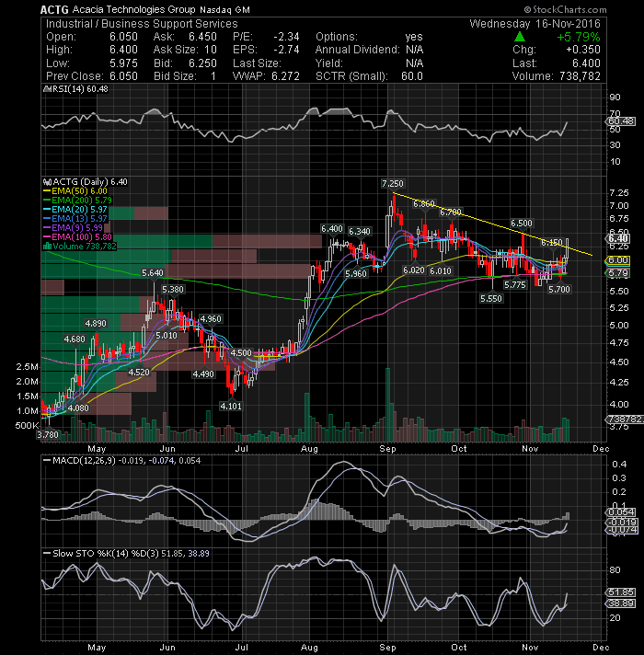Screen dimensions: 644x655
Task: Click the EMA(9) 5.99 legend entry
Action: pyautogui.click(x=73, y=227)
